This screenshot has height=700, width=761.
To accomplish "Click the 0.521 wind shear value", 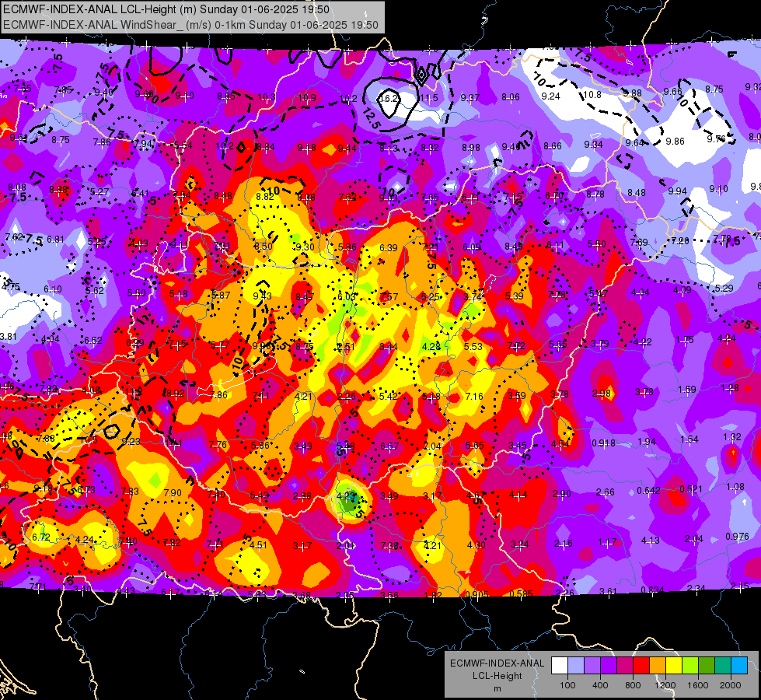I will (x=690, y=489).
